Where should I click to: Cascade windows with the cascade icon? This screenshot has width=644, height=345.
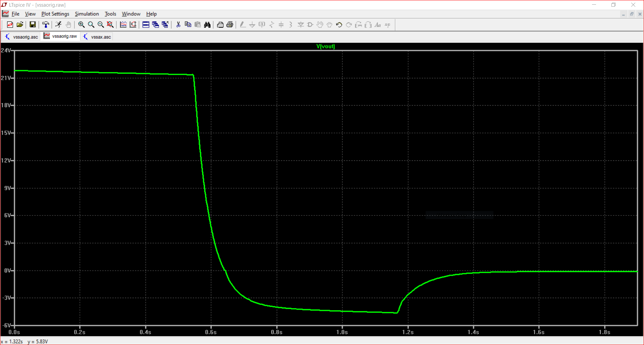point(155,25)
